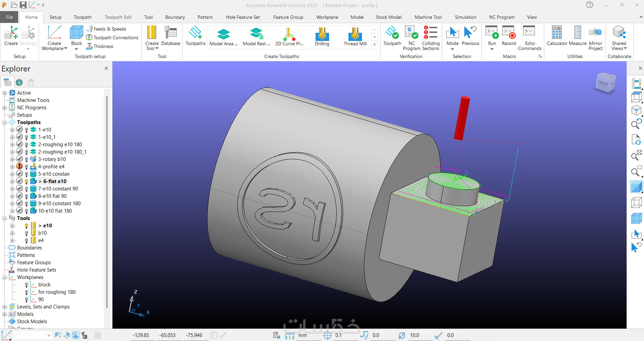
Task: Toggle light bulb for 6-flat e10
Action: 27,182
